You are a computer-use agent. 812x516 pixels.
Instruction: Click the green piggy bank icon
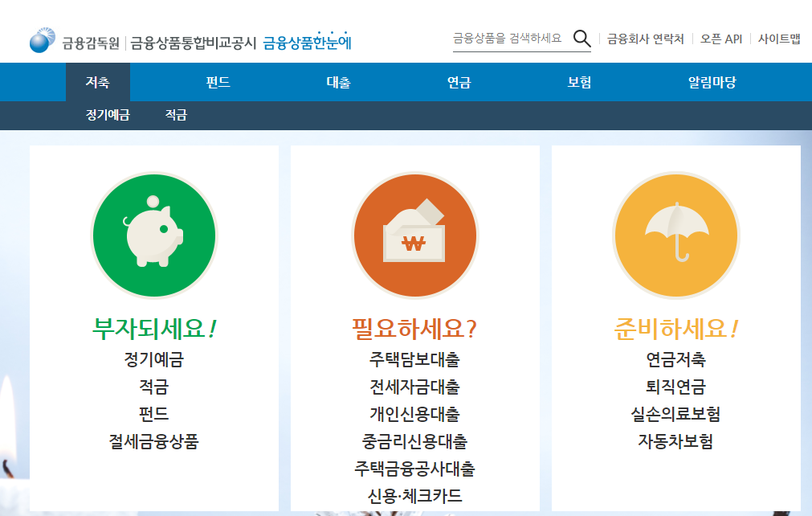click(154, 235)
